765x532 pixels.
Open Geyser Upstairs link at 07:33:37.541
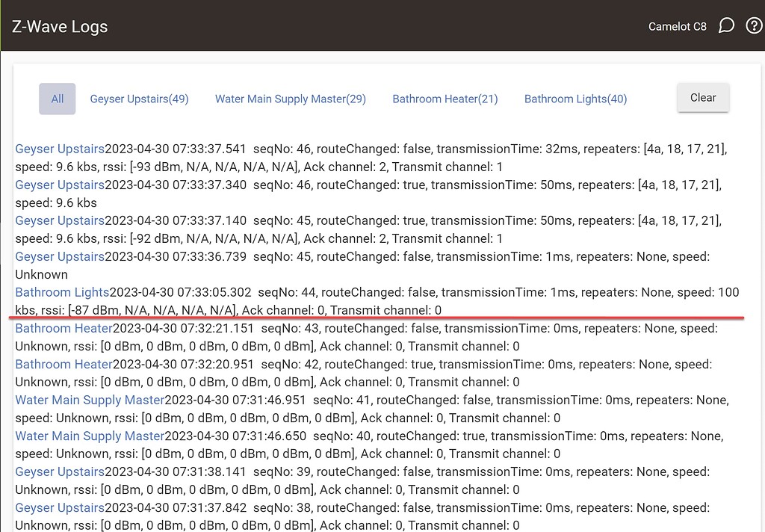[x=60, y=149]
